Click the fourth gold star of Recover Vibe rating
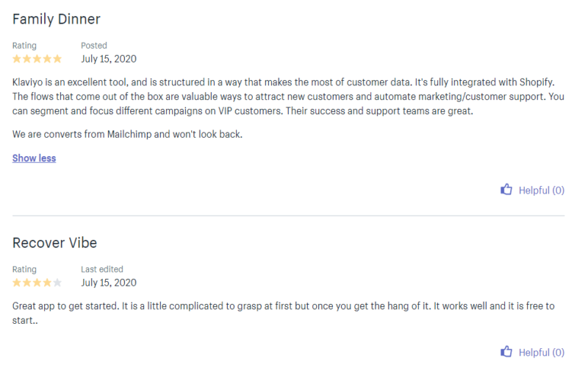This screenshot has width=588, height=368. click(47, 283)
